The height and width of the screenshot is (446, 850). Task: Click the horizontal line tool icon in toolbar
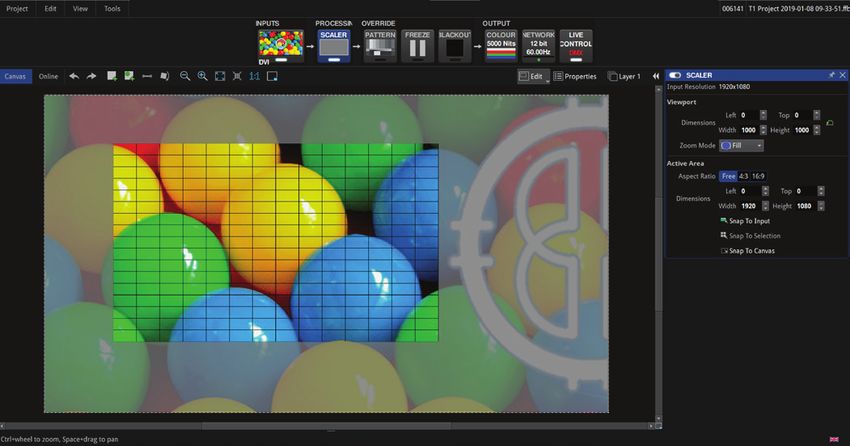pyautogui.click(x=147, y=76)
